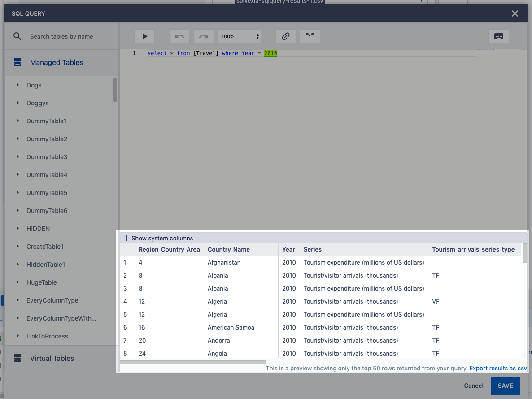The height and width of the screenshot is (399, 532).
Task: Click the branch/split arrows toolbar icon
Action: pyautogui.click(x=310, y=36)
